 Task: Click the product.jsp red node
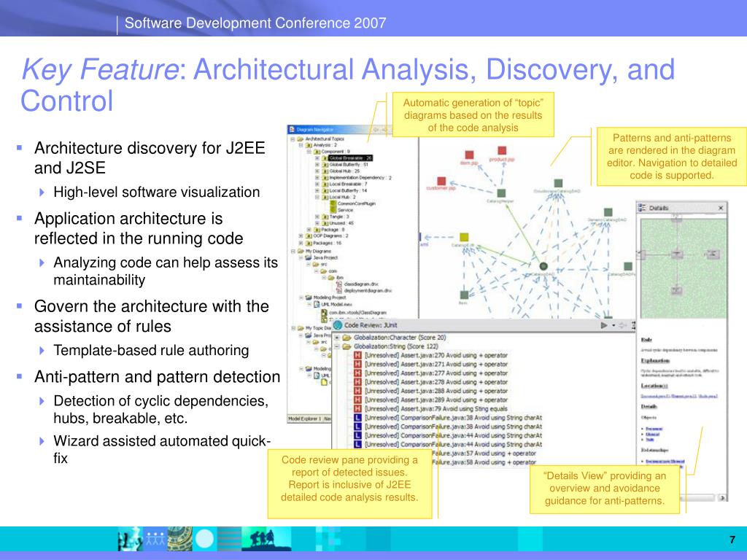click(x=502, y=152)
